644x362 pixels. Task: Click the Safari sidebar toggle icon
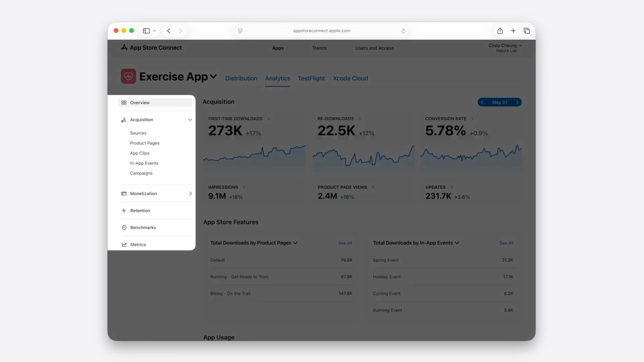pos(146,31)
